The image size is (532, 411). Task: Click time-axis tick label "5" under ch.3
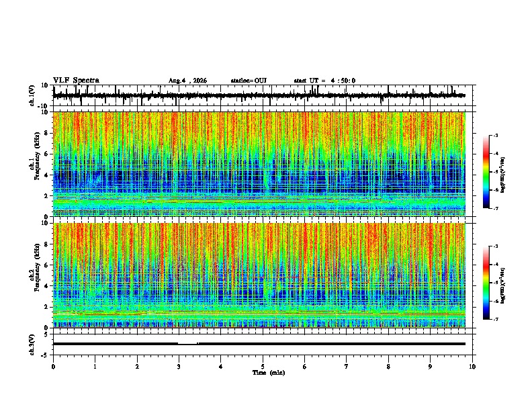point(263,367)
